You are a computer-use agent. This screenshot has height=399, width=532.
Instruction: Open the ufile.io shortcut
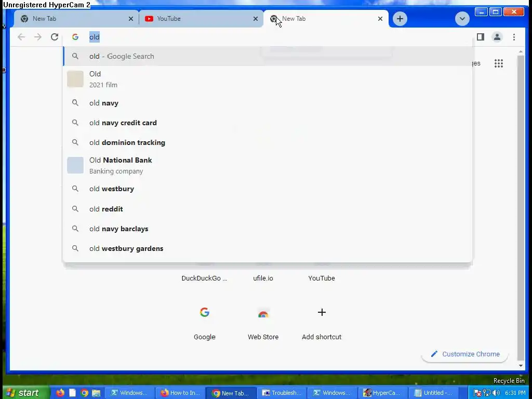pyautogui.click(x=263, y=278)
